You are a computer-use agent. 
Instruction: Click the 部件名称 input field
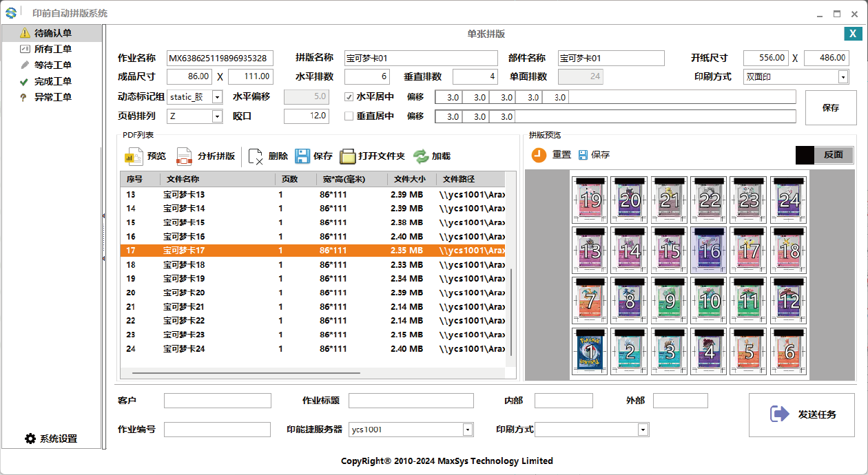611,59
